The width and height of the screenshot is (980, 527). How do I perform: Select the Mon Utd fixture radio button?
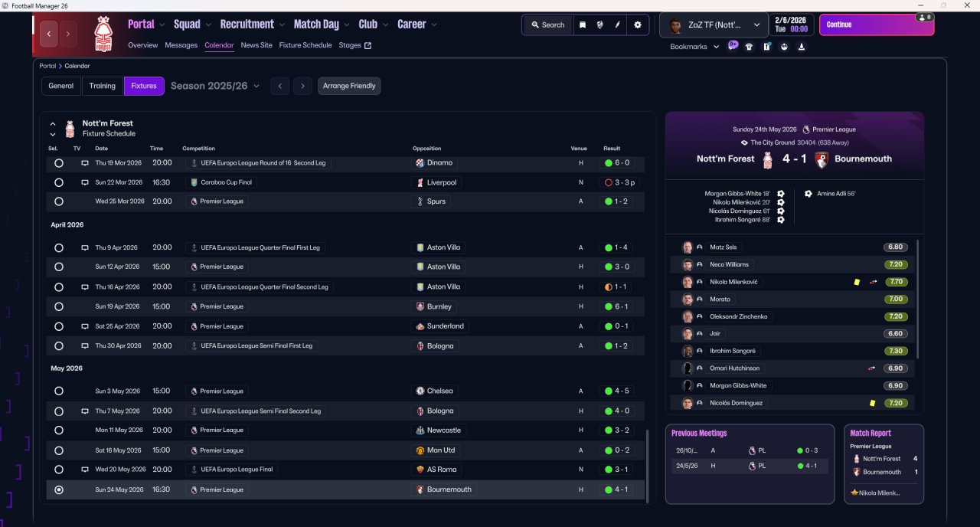click(59, 450)
